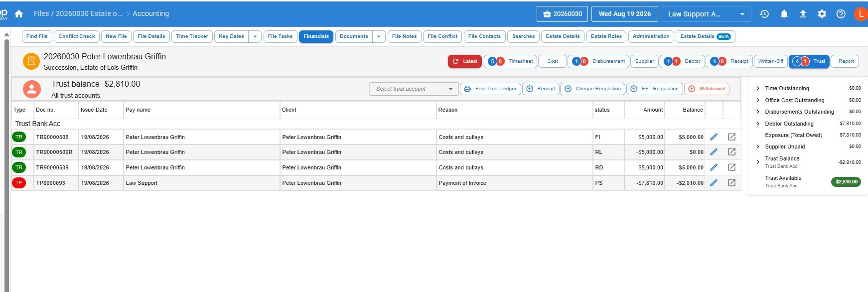Screen dimensions: 868x292
Task: Click the Payment of Invoice reason cell
Action: 514,183
